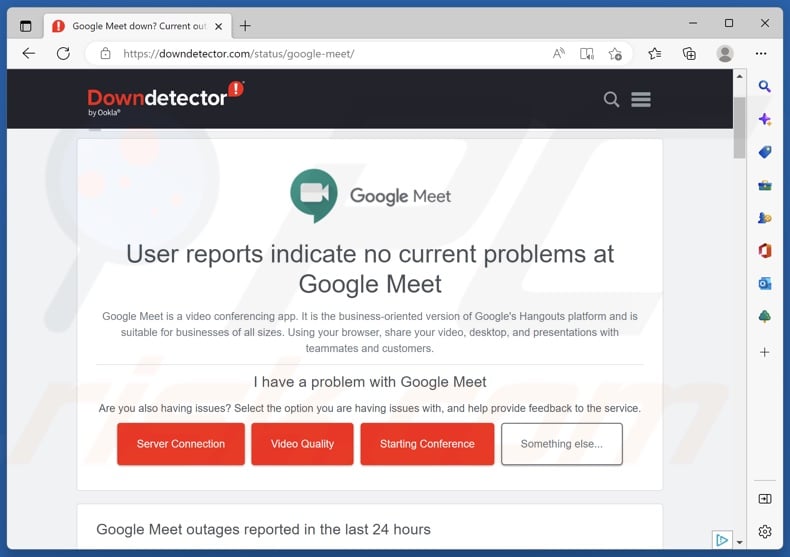
Task: Minimize the browser window
Action: pos(693,23)
